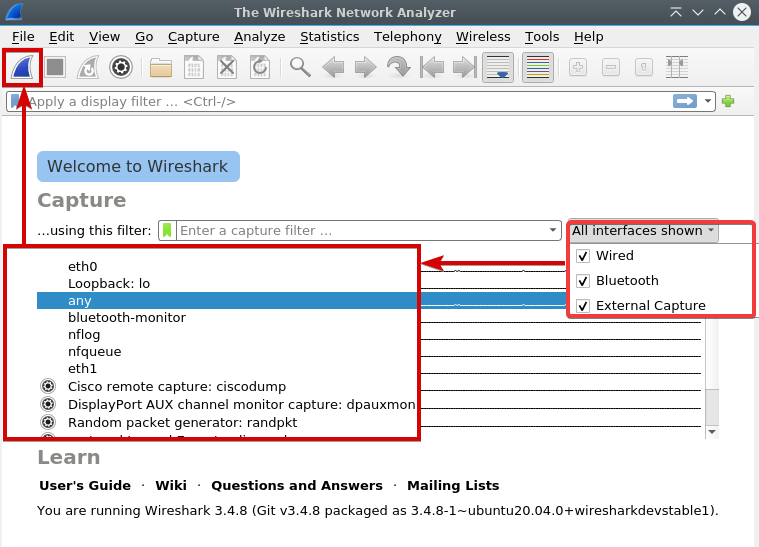This screenshot has width=759, height=547.
Task: Open the Capture menu
Action: (194, 37)
